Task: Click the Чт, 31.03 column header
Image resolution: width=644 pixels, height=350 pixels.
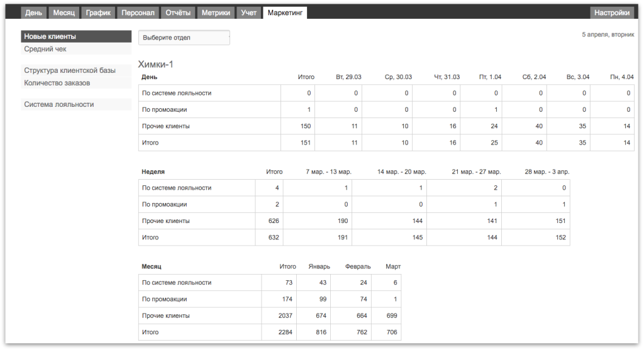Action: click(447, 77)
